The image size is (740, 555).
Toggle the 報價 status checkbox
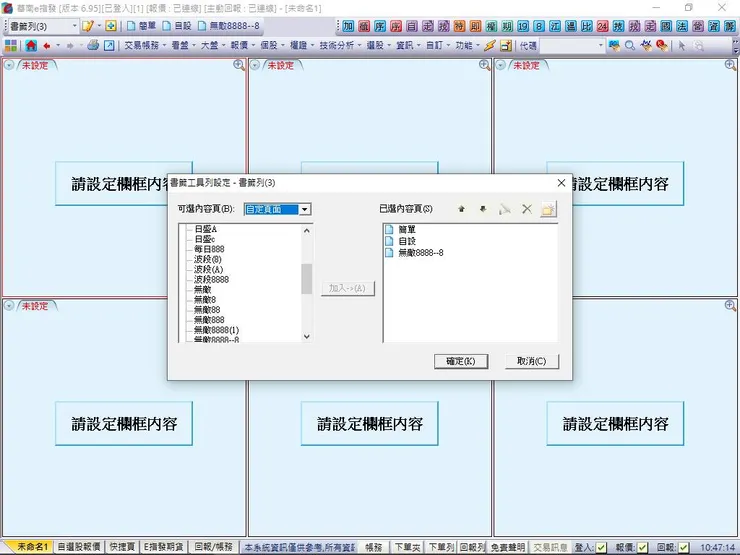coord(642,547)
